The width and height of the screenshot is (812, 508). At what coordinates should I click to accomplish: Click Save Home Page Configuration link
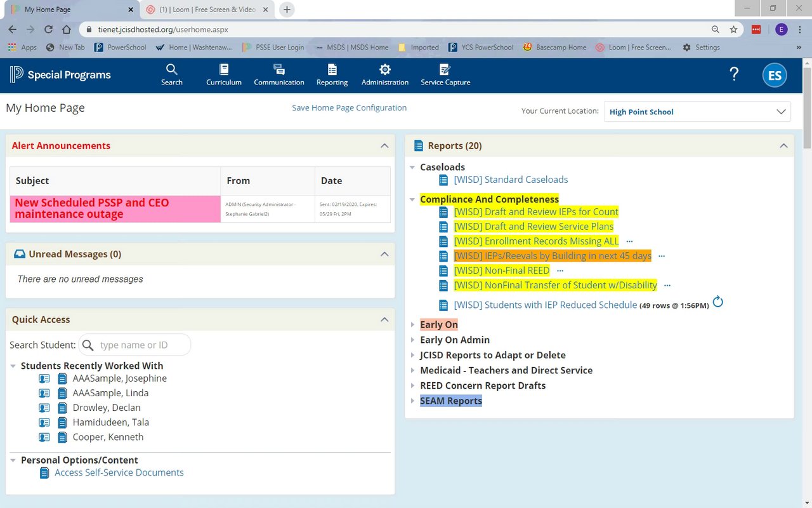point(349,108)
